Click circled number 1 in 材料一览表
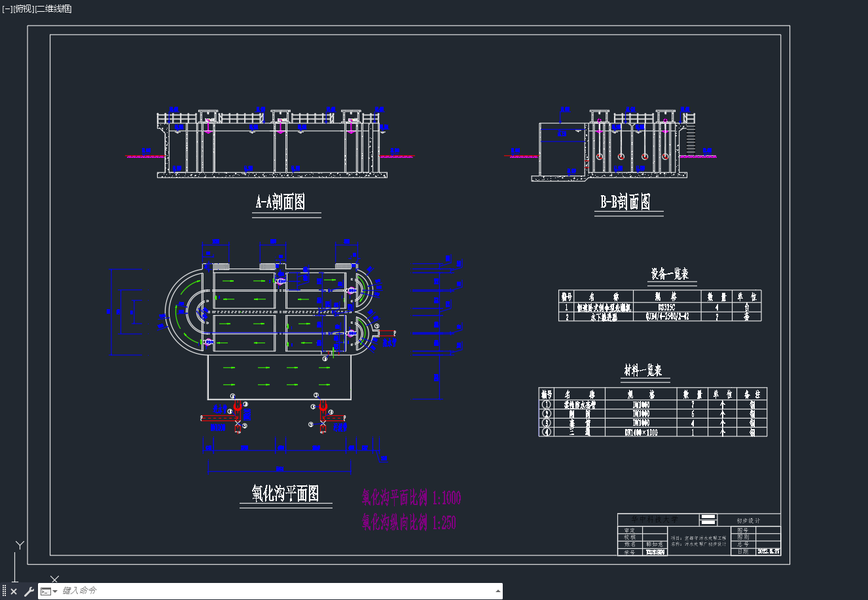This screenshot has width=868, height=600. 547,404
